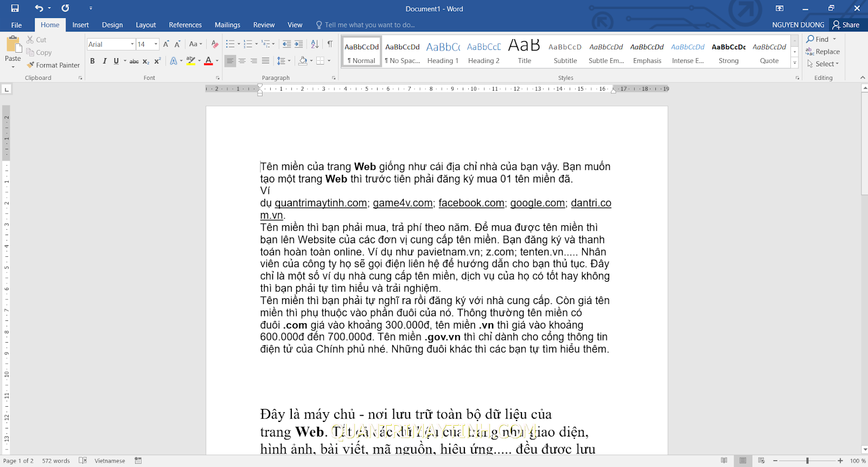The image size is (868, 467).
Task: Open the quantrimaytinh.com hyperlink
Action: [321, 203]
